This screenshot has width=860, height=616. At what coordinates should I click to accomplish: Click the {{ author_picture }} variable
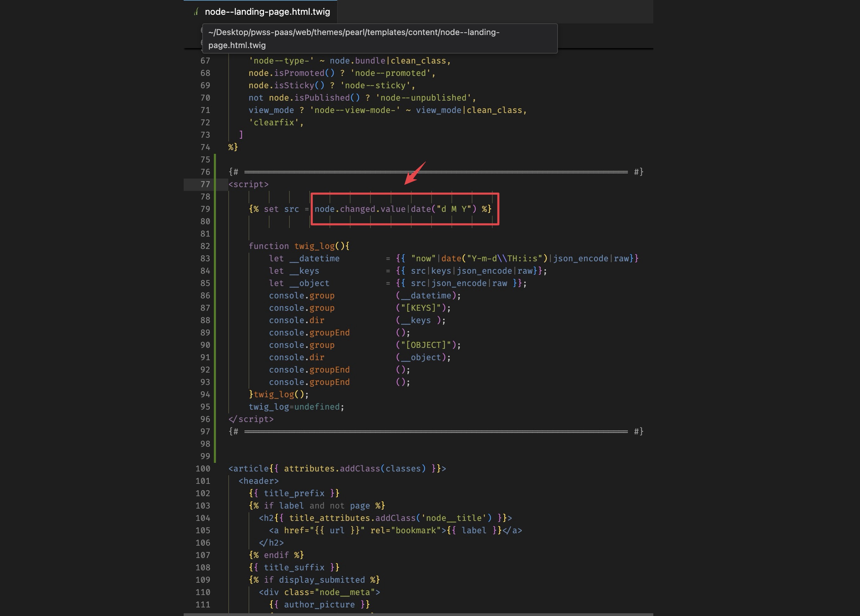pyautogui.click(x=319, y=605)
